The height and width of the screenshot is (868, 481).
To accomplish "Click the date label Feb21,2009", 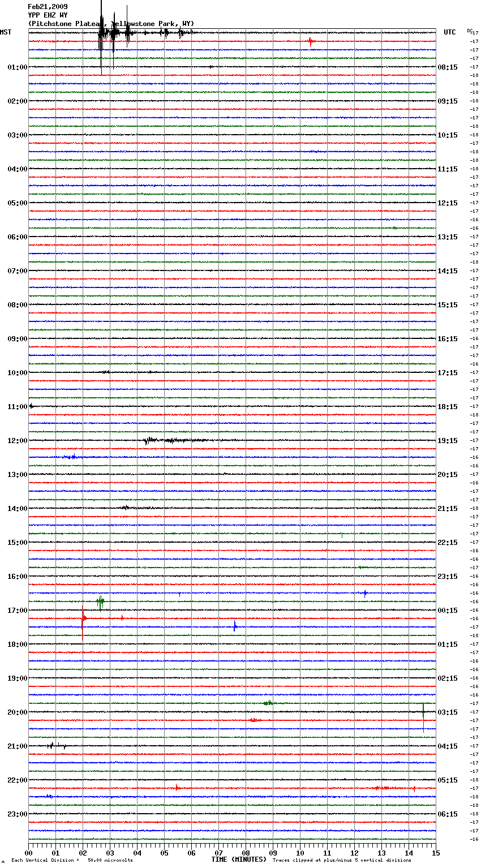I will tap(48, 7).
